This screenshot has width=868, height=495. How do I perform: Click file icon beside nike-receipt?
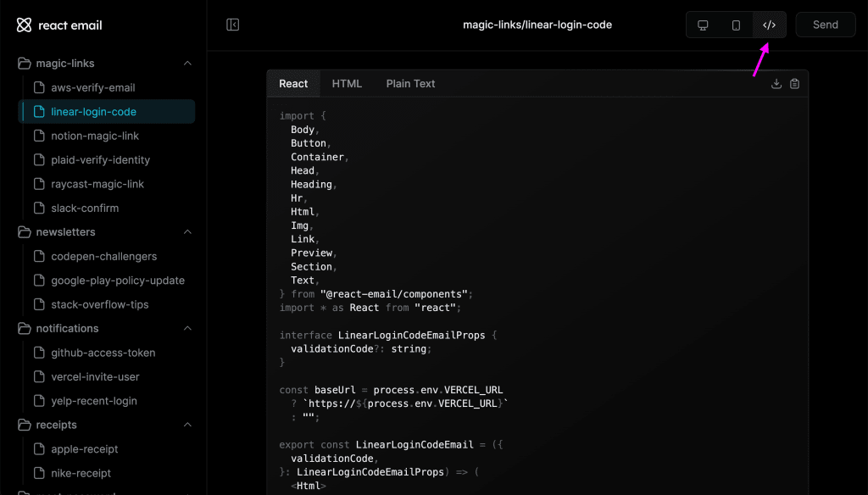[39, 473]
